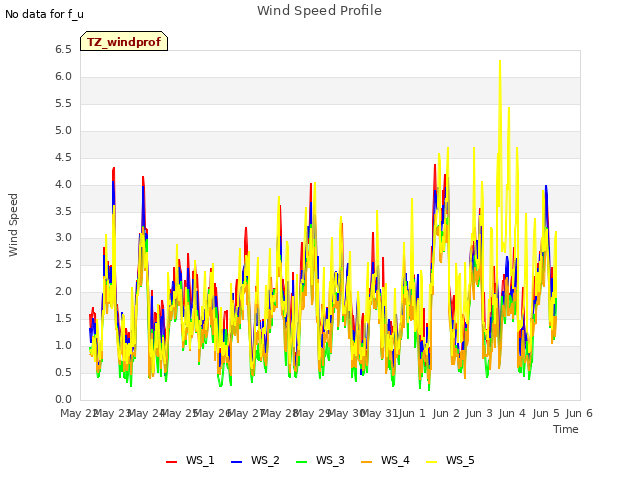The height and width of the screenshot is (480, 640).
Task: Click the 6.5 y-axis tick label
Action: pos(63,50)
